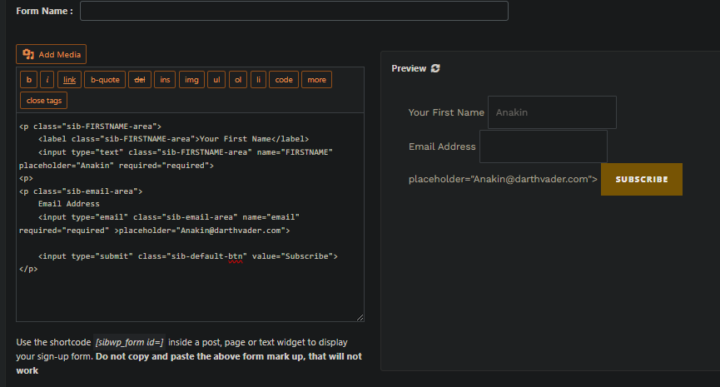Click the 'Email Address' preview label
Screen dimensions: 720x387
[x=442, y=146]
